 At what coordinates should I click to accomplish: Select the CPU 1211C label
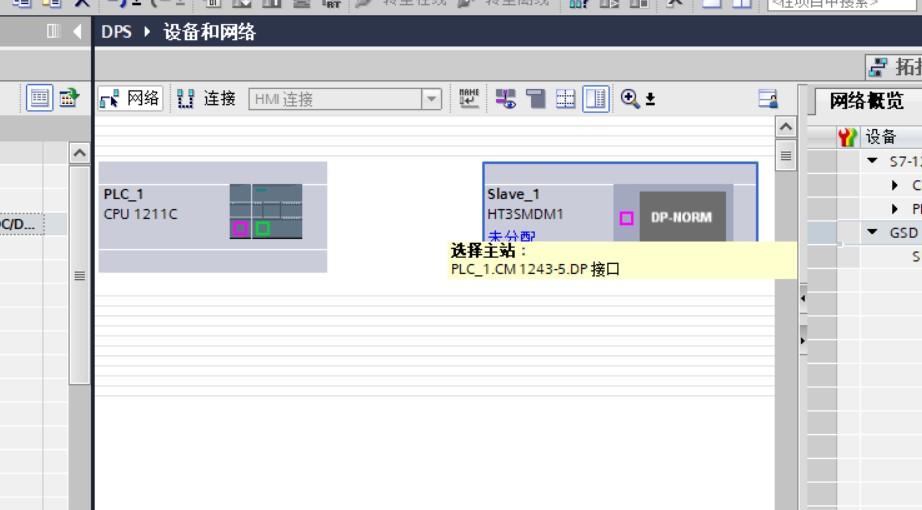[141, 214]
